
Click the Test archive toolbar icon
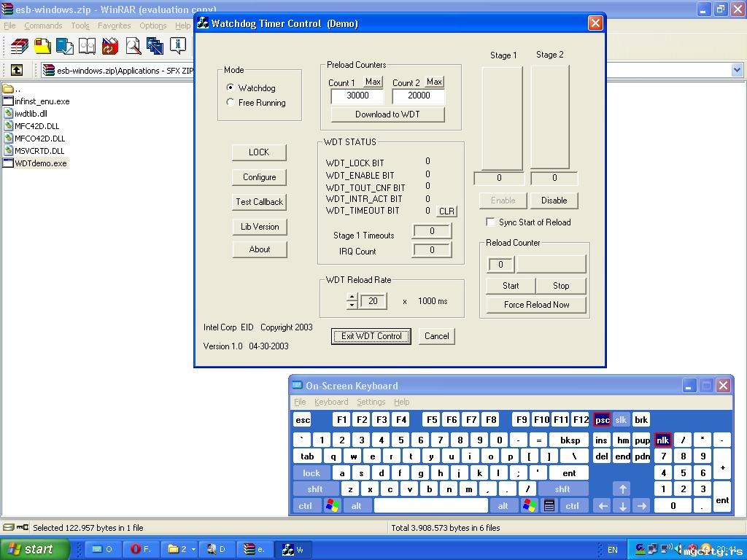click(x=65, y=46)
